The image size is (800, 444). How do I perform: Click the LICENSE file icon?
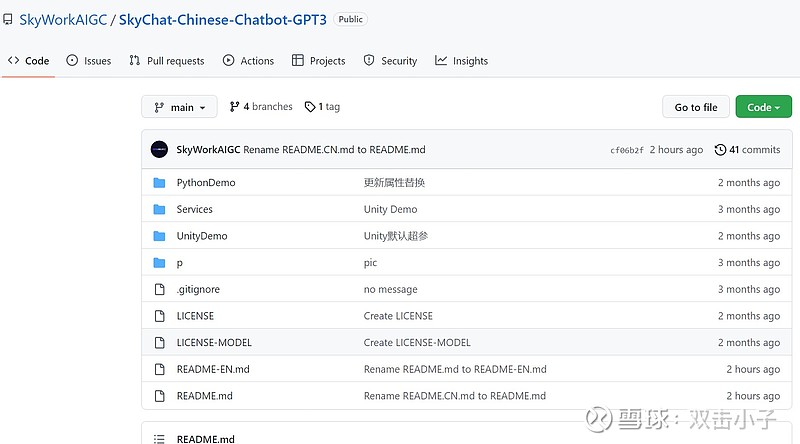pos(159,316)
